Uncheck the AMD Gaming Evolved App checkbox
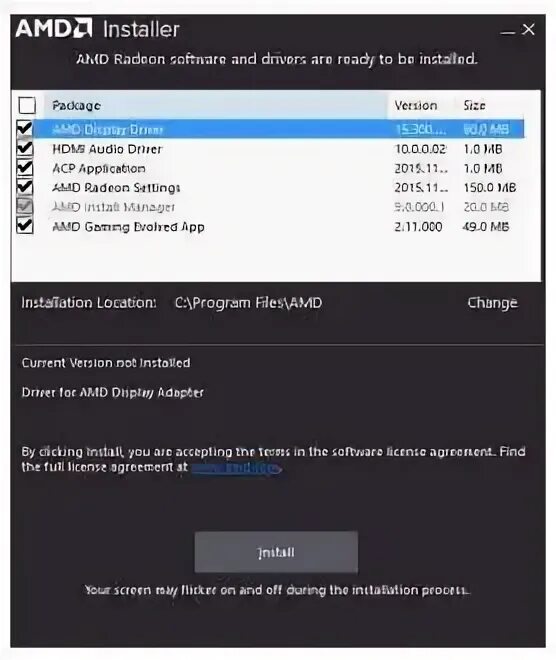556x660 pixels. point(24,226)
